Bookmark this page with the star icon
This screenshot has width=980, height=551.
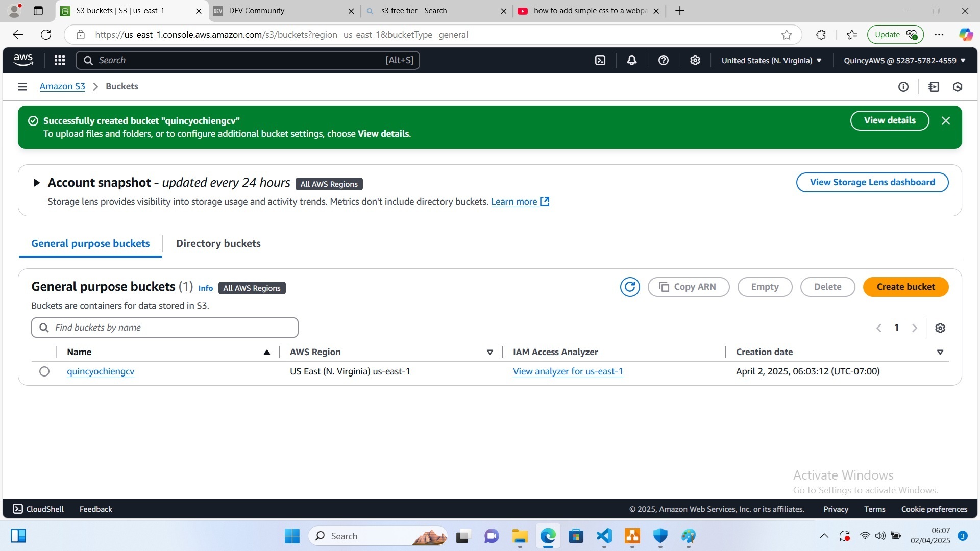click(787, 35)
